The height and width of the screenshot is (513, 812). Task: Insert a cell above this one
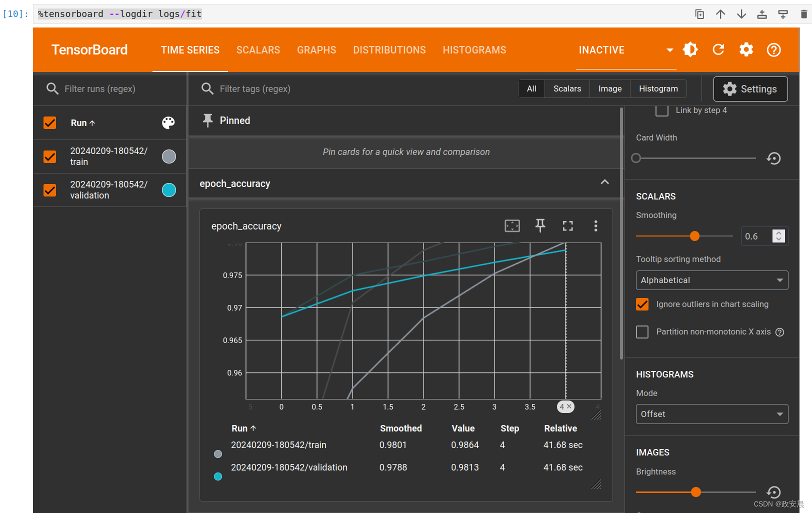(x=762, y=14)
